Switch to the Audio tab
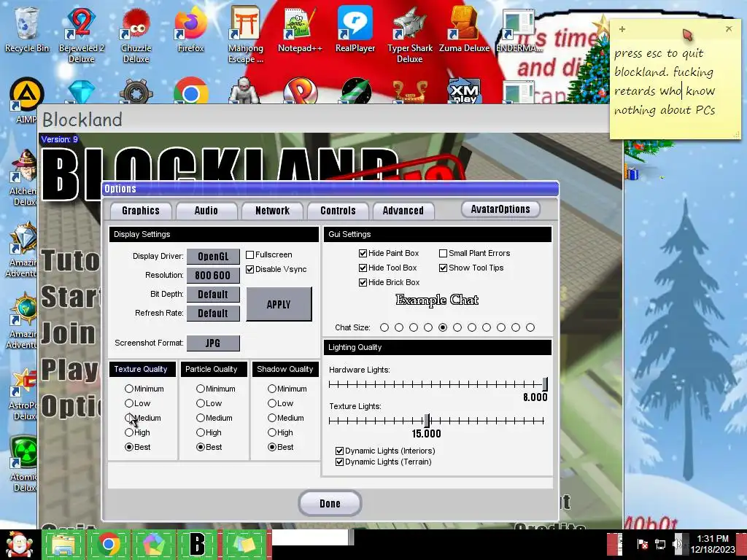 [x=206, y=211]
